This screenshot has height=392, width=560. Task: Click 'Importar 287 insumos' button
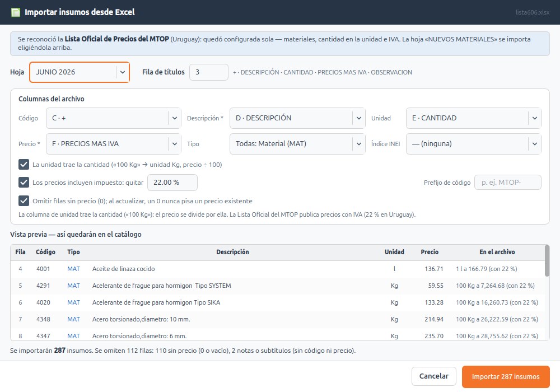(506, 377)
